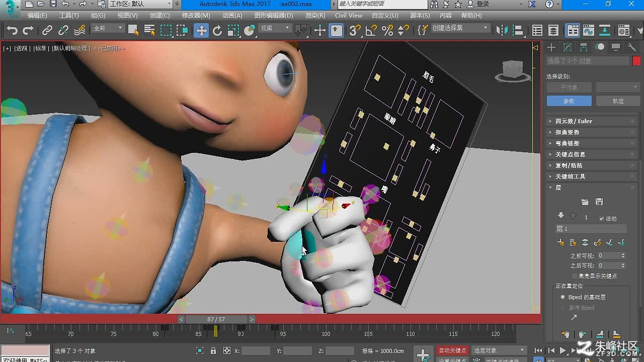Toggle the 活动 layer checkbox

602,219
